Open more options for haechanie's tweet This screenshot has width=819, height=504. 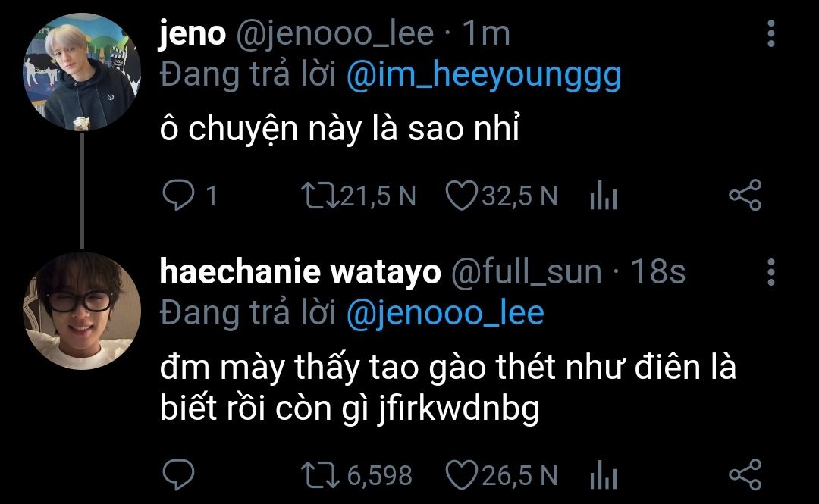click(771, 273)
